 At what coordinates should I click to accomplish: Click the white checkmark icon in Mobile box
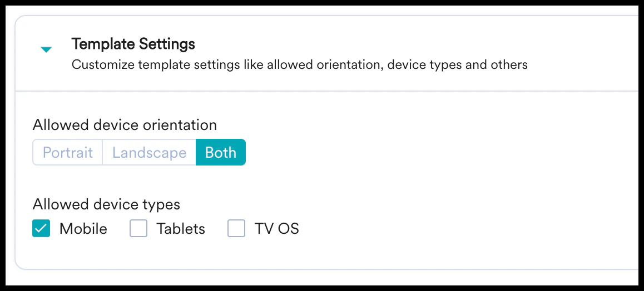tap(41, 229)
